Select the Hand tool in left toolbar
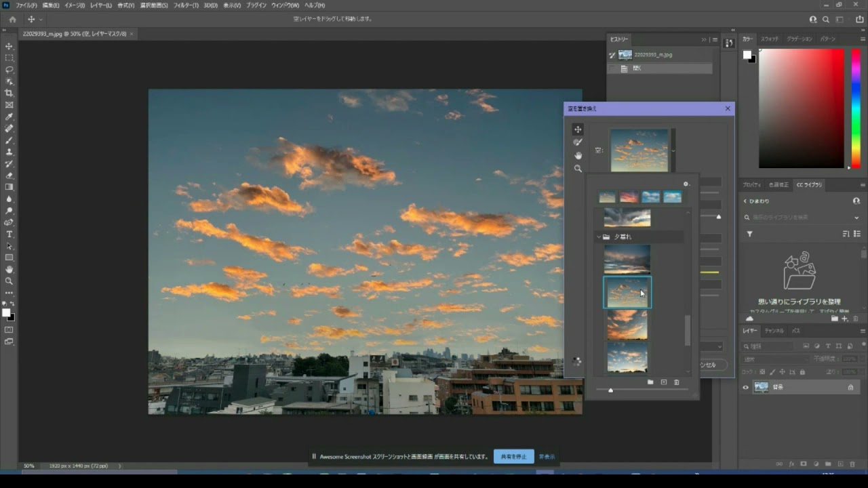The image size is (868, 488). tap(9, 269)
